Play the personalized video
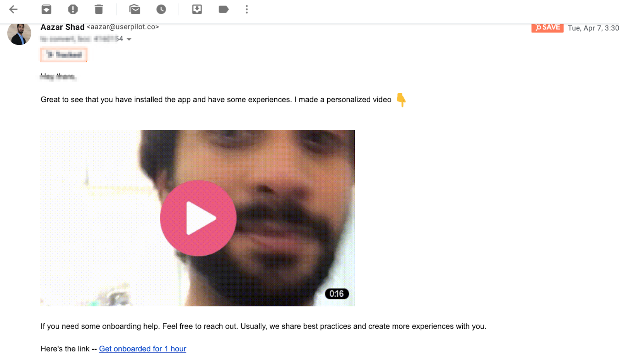The image size is (619, 364). (x=198, y=218)
